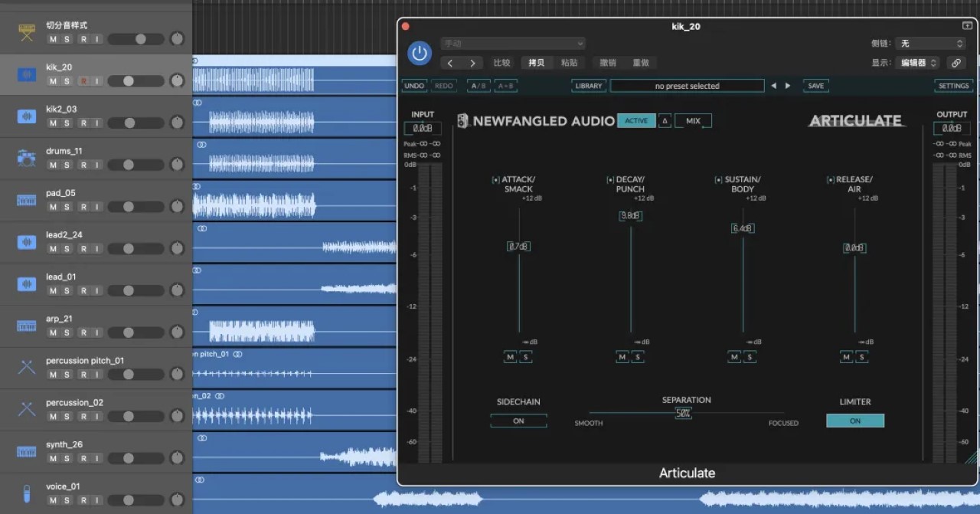
Task: Click the pan knob on voice_01 track
Action: [178, 499]
